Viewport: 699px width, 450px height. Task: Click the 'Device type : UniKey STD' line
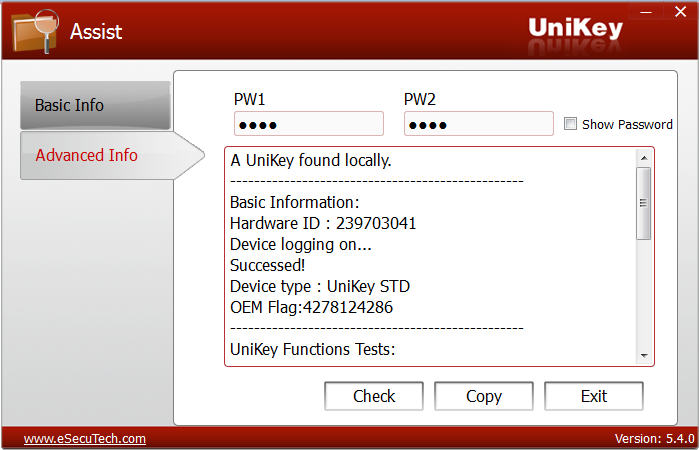(x=320, y=286)
